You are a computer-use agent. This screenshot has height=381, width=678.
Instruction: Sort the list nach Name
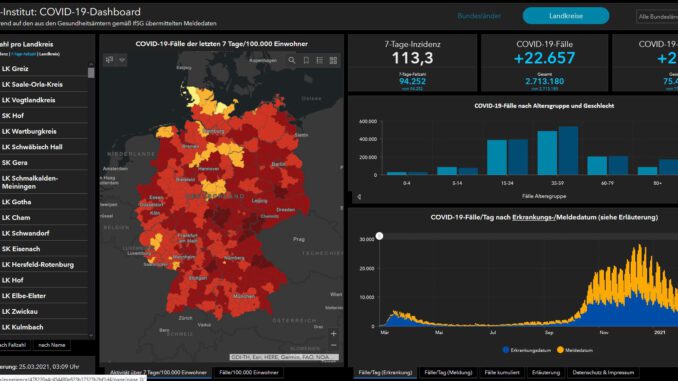pyautogui.click(x=52, y=345)
